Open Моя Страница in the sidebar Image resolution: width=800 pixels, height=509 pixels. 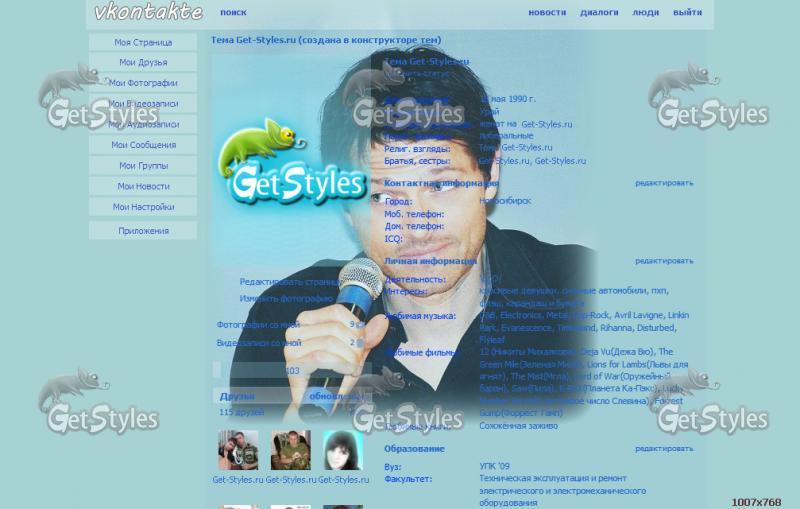click(x=143, y=42)
